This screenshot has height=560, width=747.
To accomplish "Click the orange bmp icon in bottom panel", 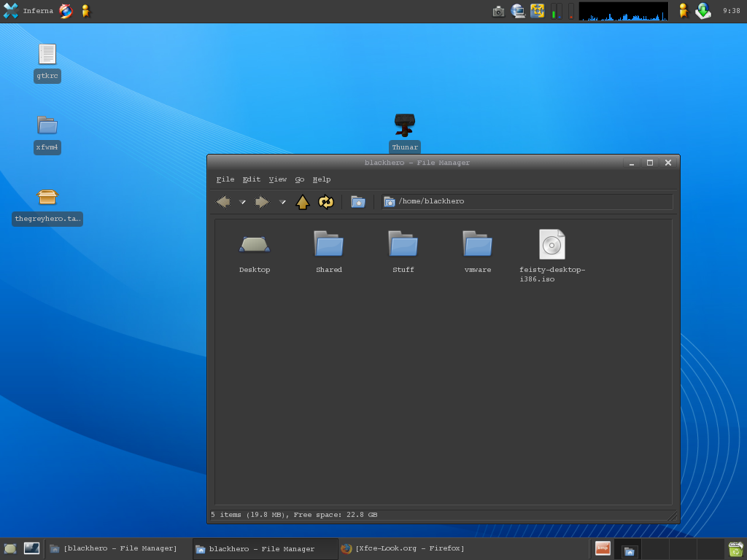I will pyautogui.click(x=603, y=548).
